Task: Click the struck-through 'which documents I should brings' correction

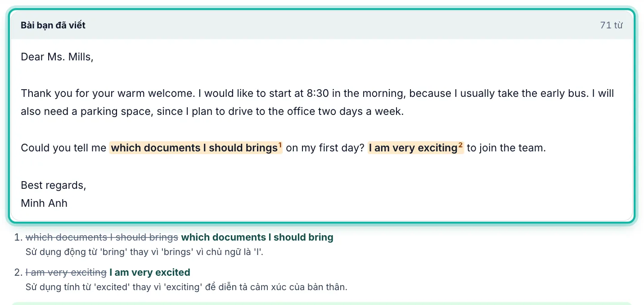Action: point(102,237)
